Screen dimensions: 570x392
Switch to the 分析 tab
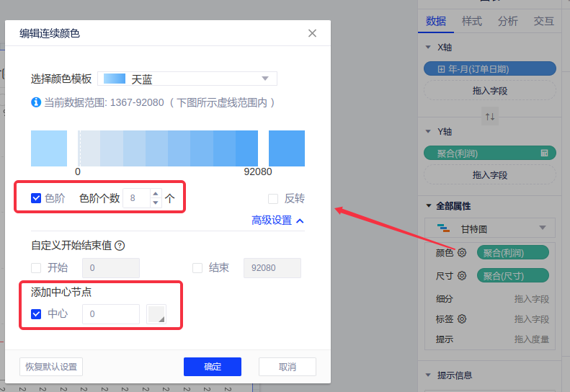pyautogui.click(x=507, y=22)
